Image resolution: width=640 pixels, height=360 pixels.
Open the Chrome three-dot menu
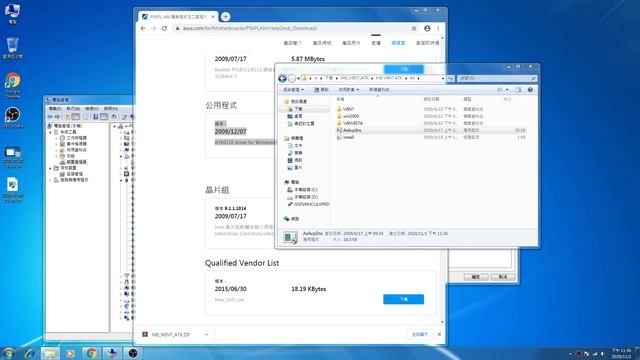(x=438, y=28)
